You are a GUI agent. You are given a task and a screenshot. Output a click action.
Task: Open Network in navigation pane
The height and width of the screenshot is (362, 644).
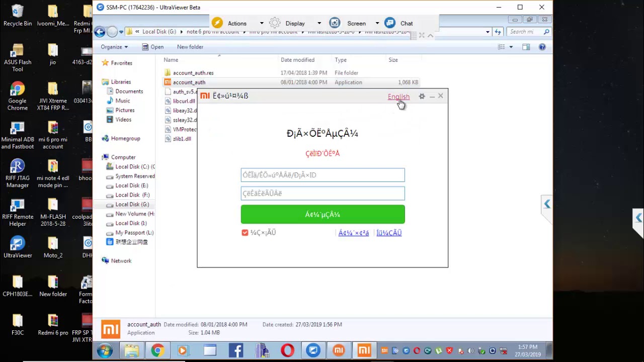click(121, 261)
